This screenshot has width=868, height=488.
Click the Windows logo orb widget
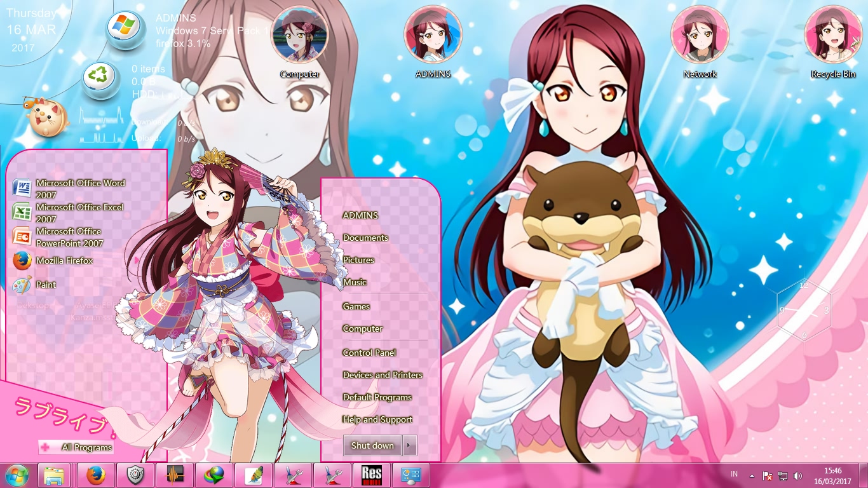tap(125, 29)
